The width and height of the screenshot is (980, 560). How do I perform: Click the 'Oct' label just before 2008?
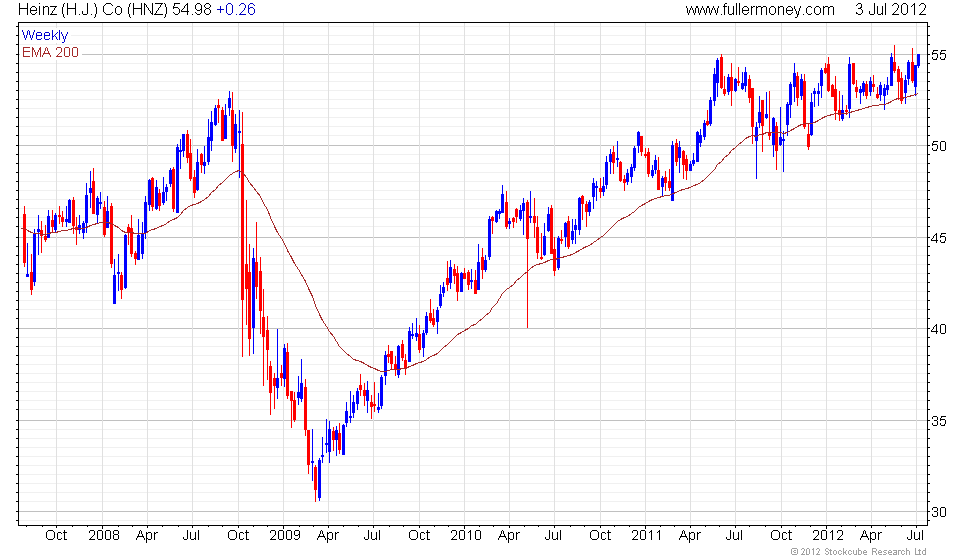coord(56,536)
